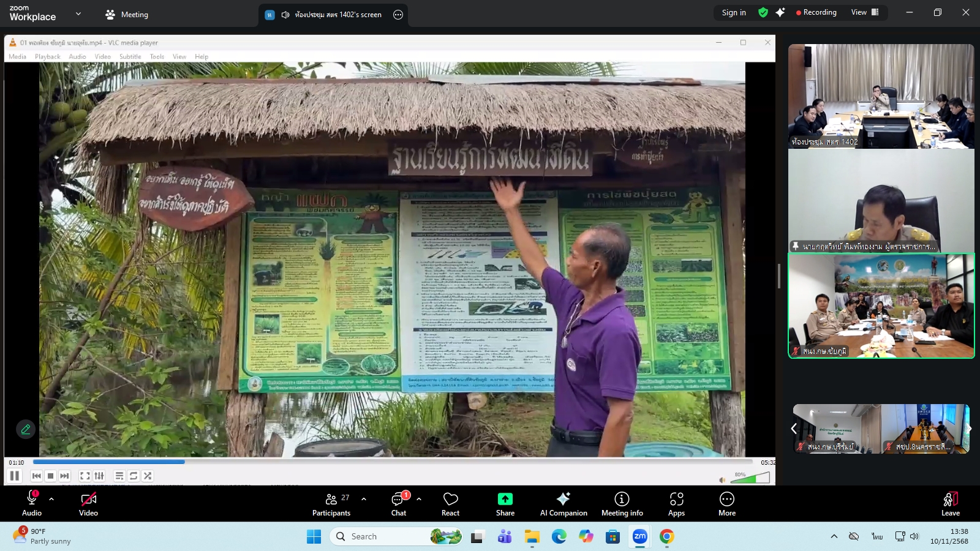This screenshot has width=980, height=551.
Task: Open Meeting info details
Action: [622, 504]
